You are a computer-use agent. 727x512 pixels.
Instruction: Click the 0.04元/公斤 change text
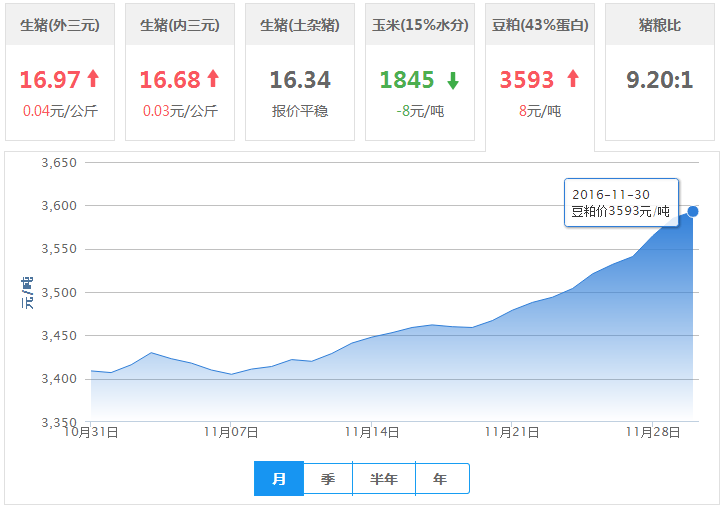point(60,111)
